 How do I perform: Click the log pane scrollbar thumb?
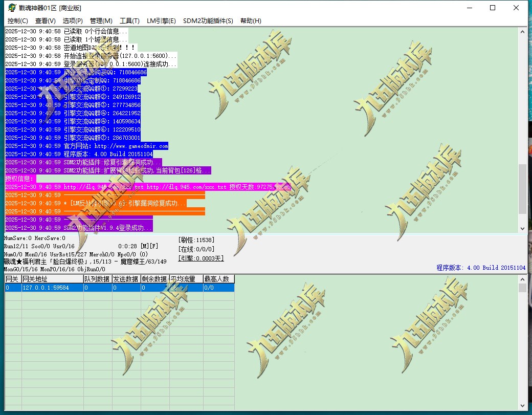(x=522, y=189)
